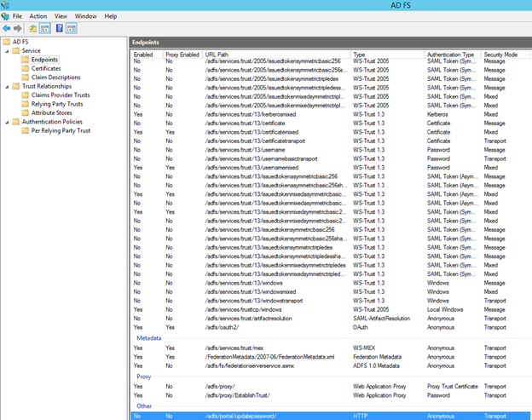This screenshot has width=532, height=420.
Task: Sort by Authentication Type column header
Action: 452,54
